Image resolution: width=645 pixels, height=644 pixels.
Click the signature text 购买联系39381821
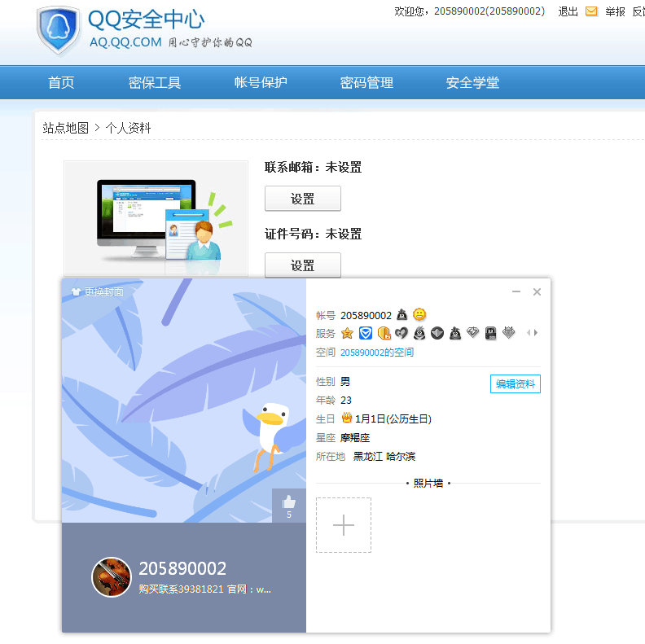181,589
